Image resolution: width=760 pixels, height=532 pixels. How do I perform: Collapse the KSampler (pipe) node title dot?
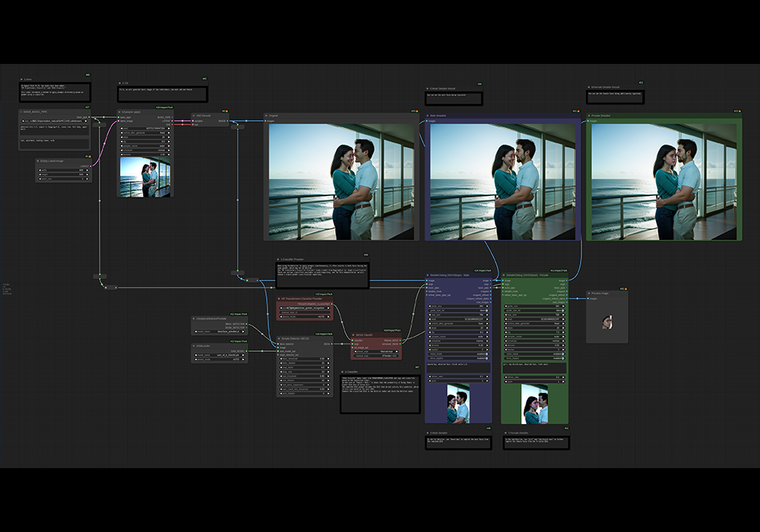click(119, 112)
